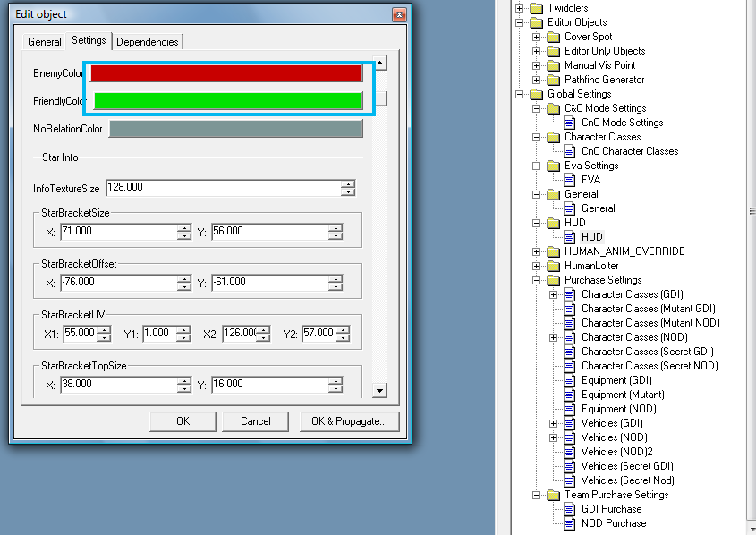Click the InfoTextureSize input field
This screenshot has width=756, height=535.
coord(223,188)
